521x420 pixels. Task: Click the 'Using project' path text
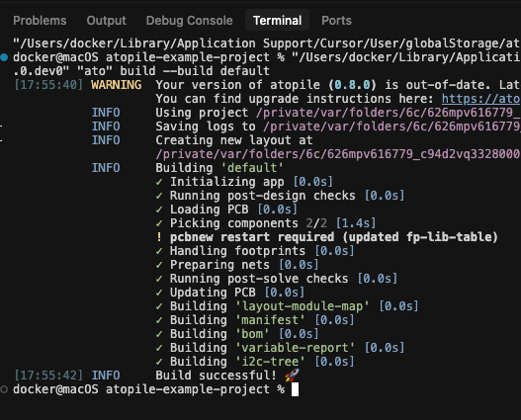(x=389, y=113)
